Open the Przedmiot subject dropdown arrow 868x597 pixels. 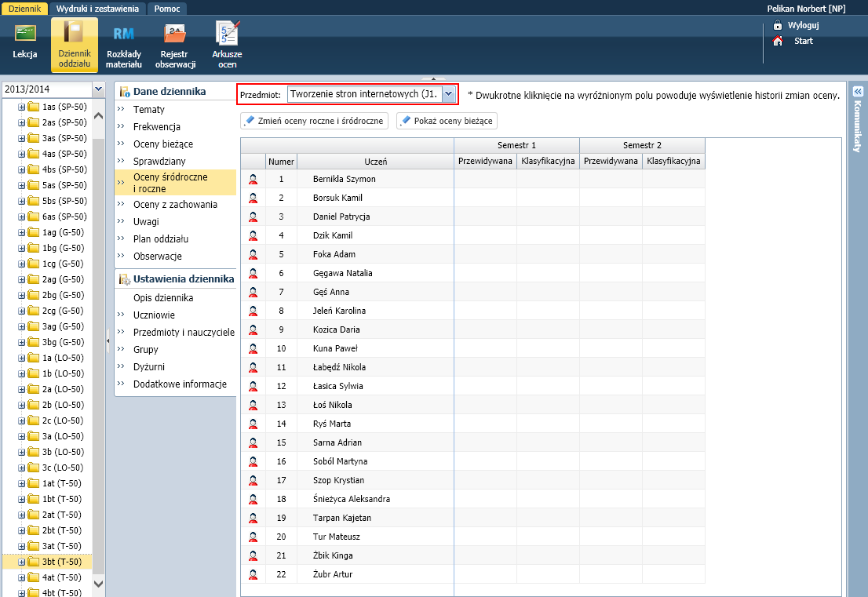[448, 94]
